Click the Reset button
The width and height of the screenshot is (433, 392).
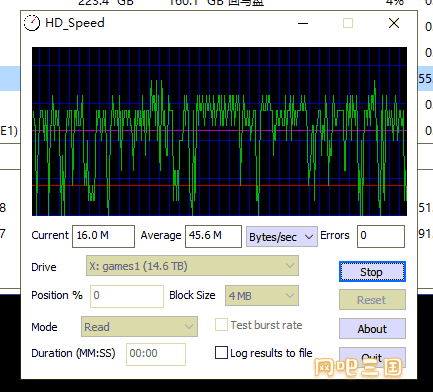[372, 300]
